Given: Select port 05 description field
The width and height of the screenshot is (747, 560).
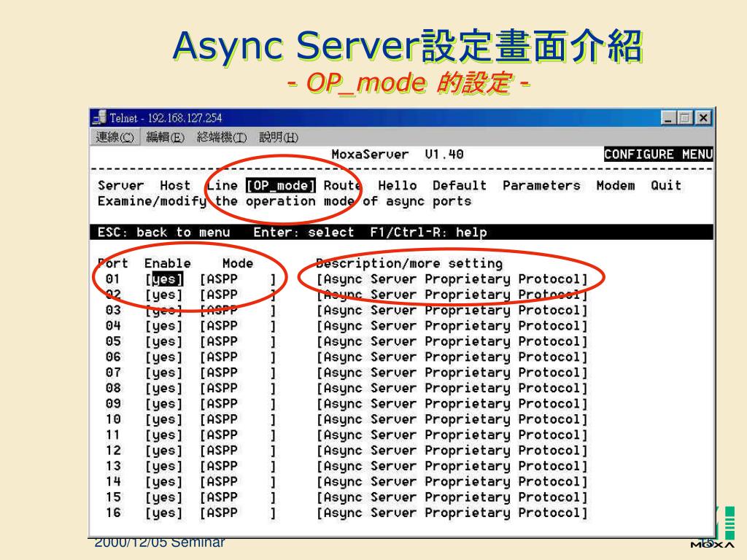Looking at the screenshot, I should tap(452, 341).
